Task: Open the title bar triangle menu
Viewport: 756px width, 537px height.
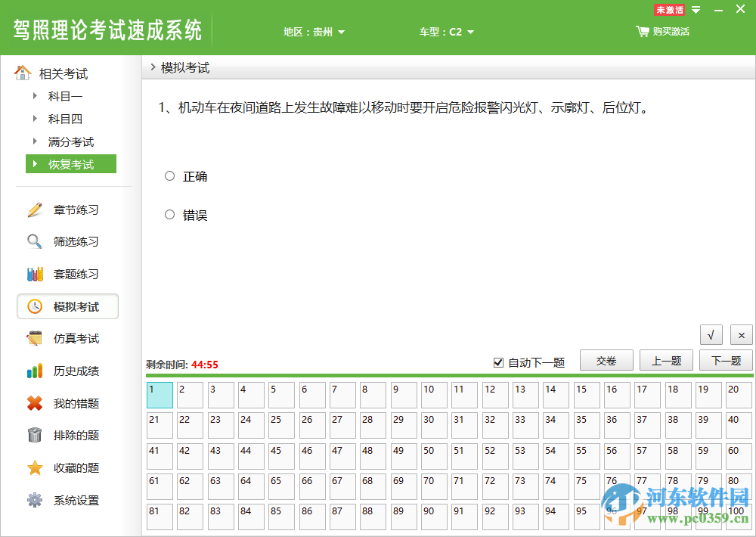Action: (696, 10)
